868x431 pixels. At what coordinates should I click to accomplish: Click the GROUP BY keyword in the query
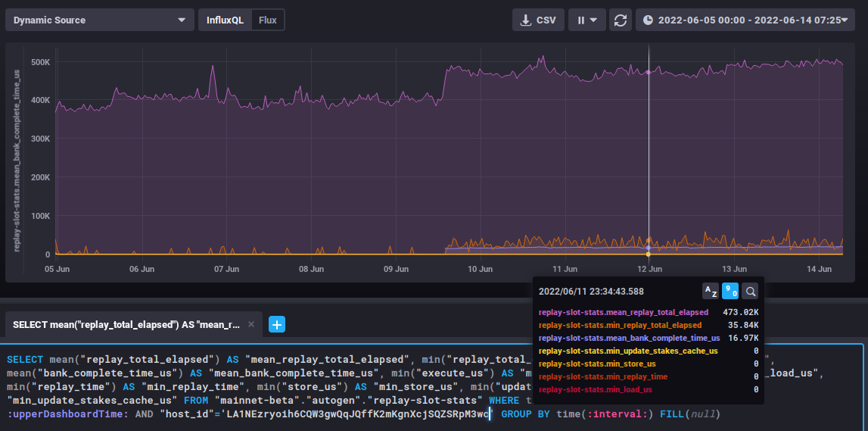click(524, 414)
